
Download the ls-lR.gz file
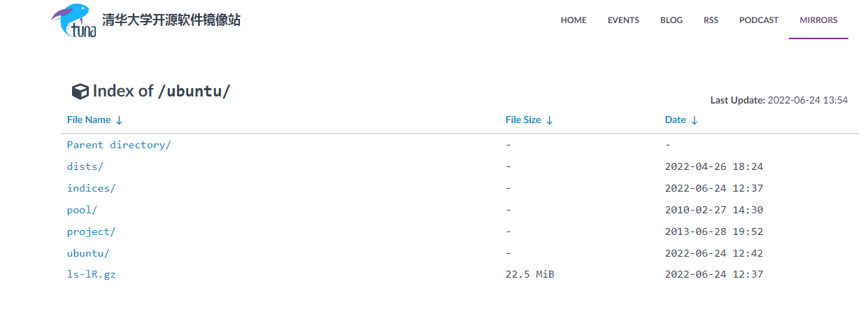tap(91, 275)
